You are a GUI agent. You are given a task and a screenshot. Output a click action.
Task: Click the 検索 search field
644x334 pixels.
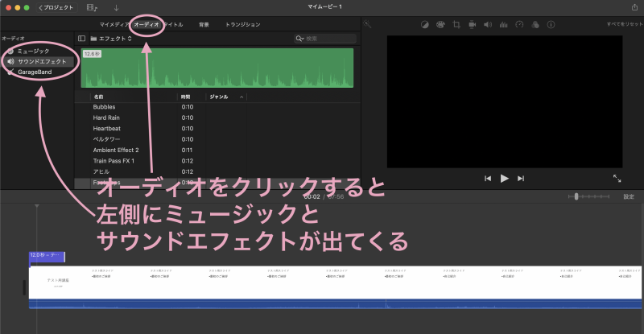[x=325, y=38]
